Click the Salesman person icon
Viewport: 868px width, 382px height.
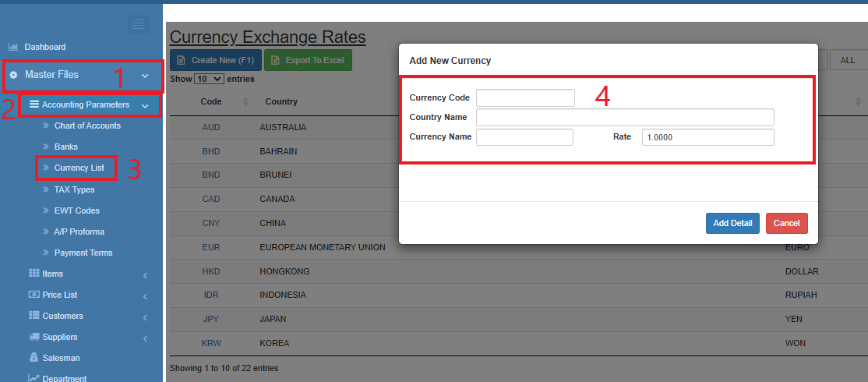tap(34, 358)
